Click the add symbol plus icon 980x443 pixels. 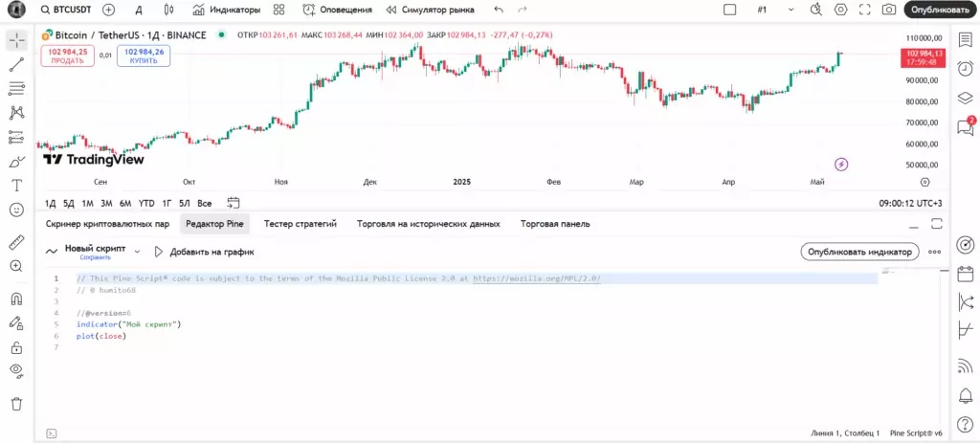[109, 10]
